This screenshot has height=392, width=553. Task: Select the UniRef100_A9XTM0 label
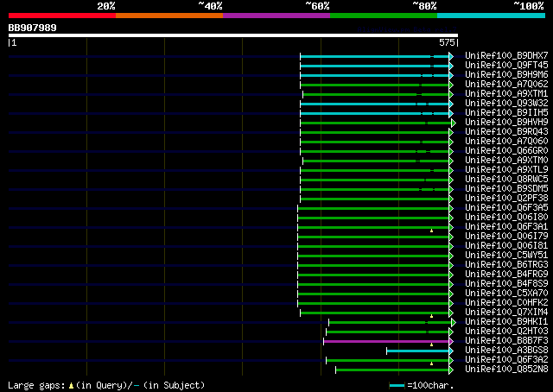[x=506, y=160]
